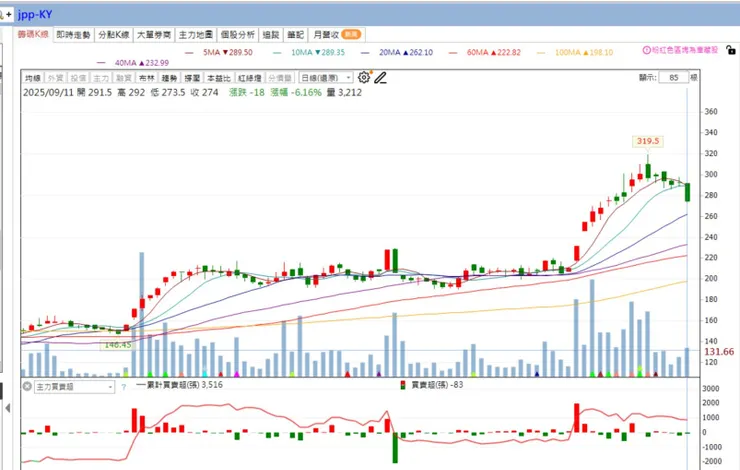Open the 日線(還原) period dropdown
The image size is (740, 470).
click(x=326, y=78)
